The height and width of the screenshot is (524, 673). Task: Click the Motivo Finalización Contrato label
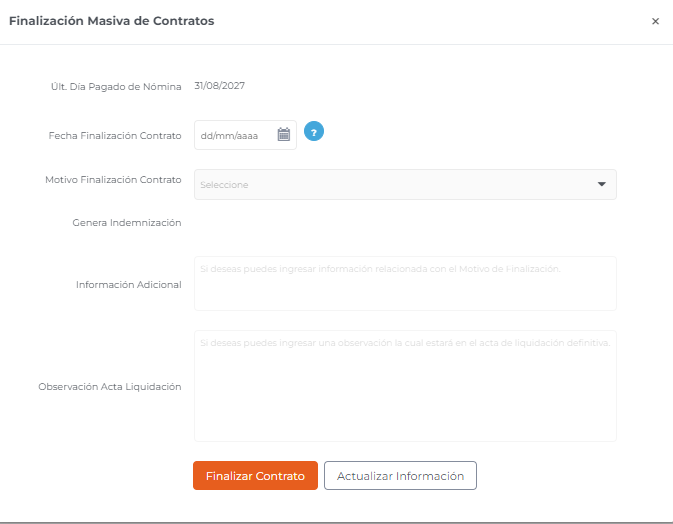coord(113,180)
